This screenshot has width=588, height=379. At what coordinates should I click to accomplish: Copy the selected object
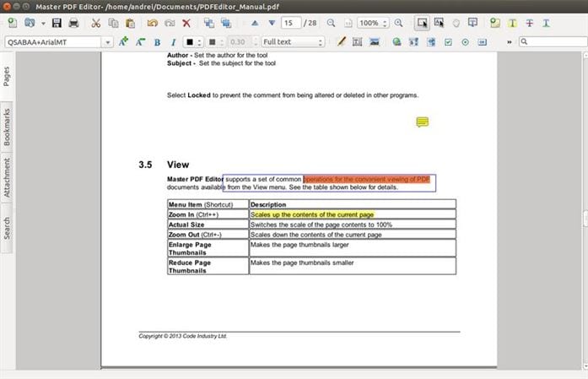coord(113,23)
